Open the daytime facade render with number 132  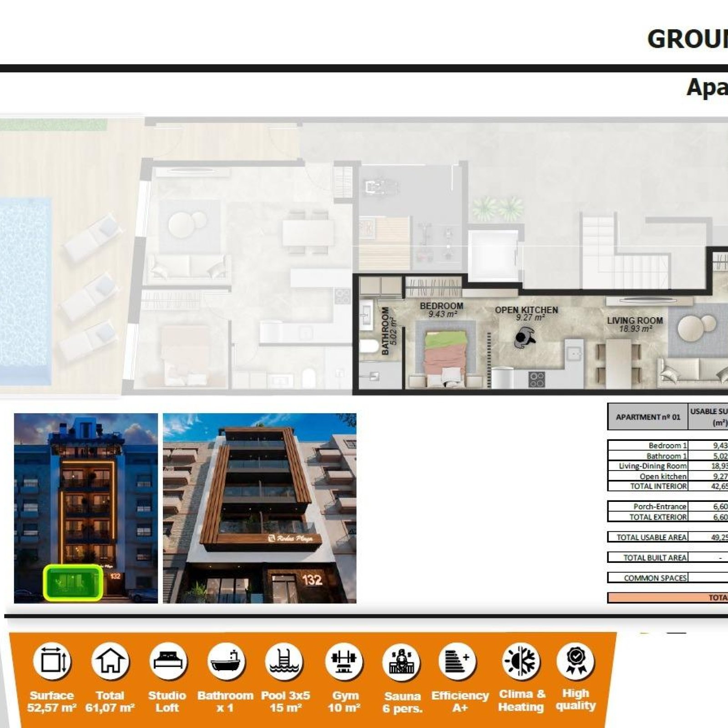coord(260,508)
